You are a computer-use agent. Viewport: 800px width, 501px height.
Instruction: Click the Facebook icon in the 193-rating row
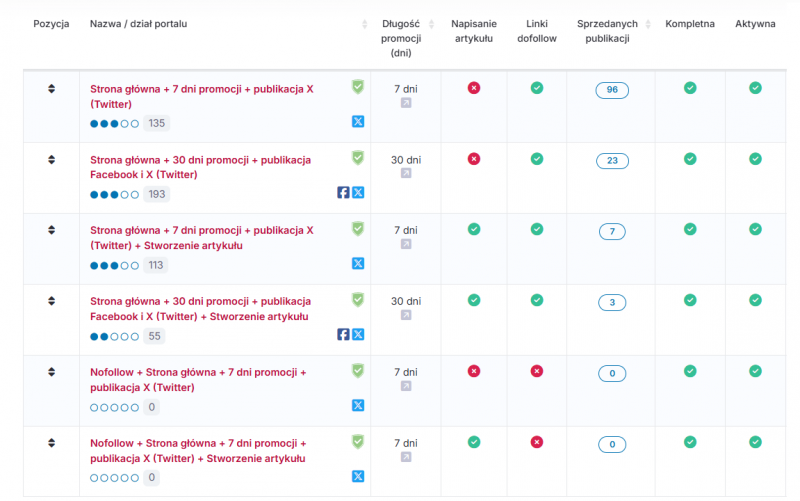pos(343,193)
